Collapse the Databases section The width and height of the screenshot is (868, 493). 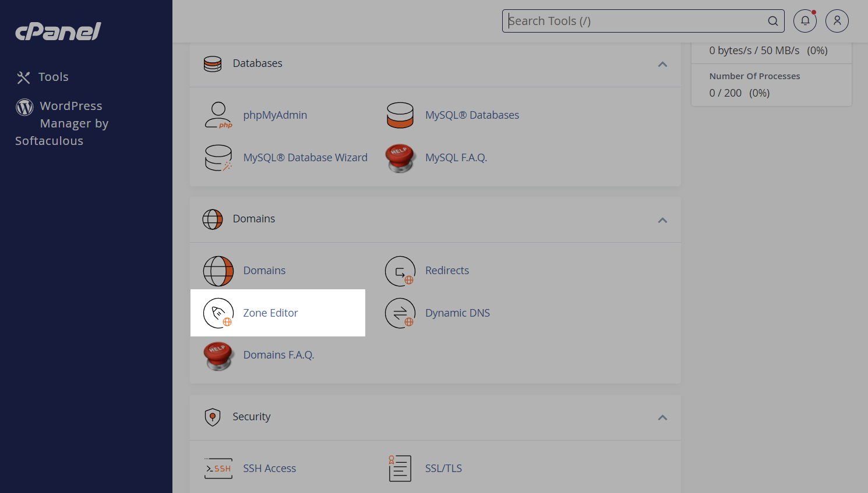(662, 64)
